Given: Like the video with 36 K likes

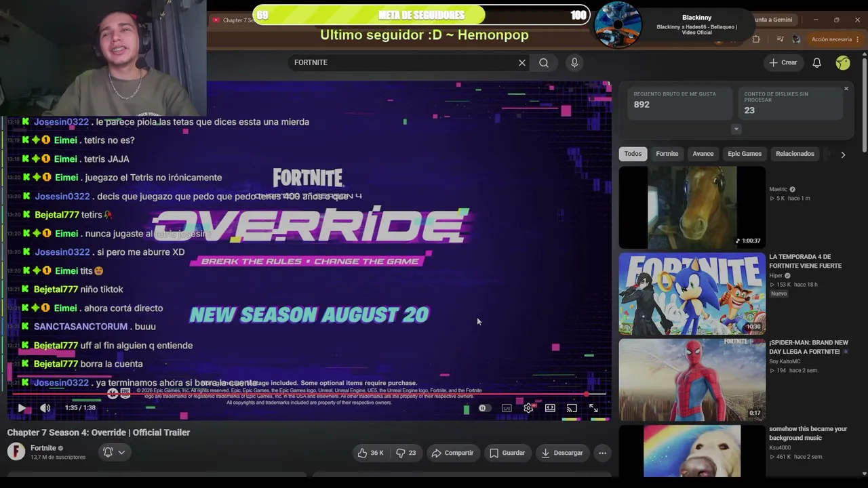Looking at the screenshot, I should point(371,453).
